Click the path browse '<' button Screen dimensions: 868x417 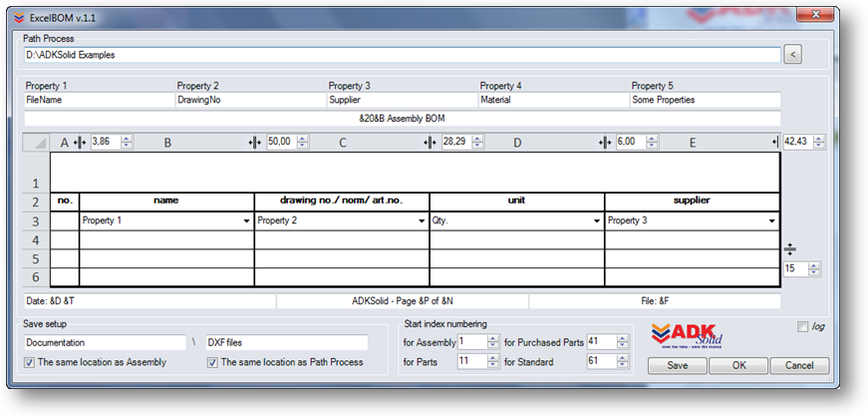(x=792, y=55)
